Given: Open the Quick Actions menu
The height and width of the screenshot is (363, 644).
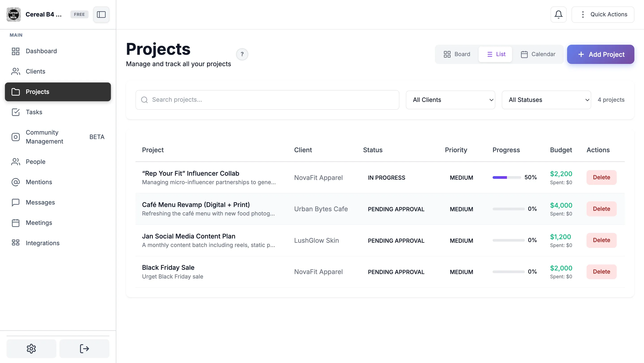Looking at the screenshot, I should (x=603, y=15).
